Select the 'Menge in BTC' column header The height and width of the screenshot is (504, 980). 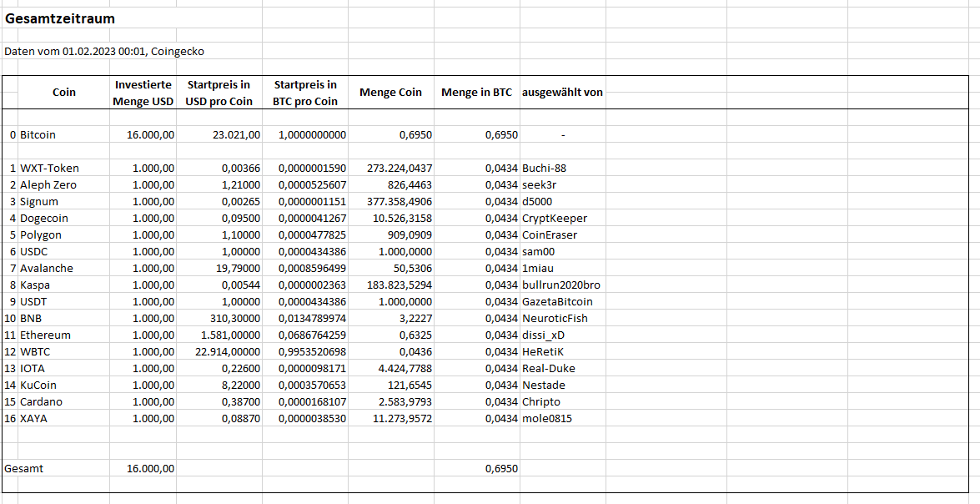tap(477, 93)
